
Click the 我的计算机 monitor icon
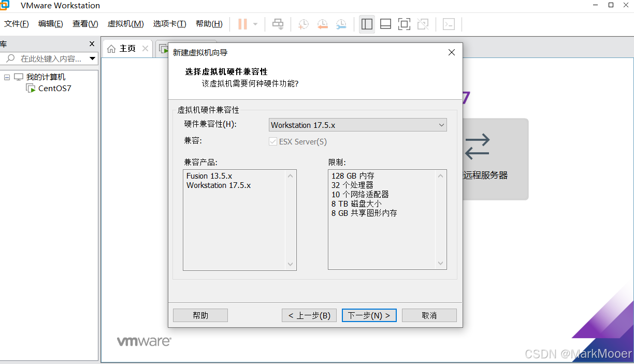tap(19, 77)
